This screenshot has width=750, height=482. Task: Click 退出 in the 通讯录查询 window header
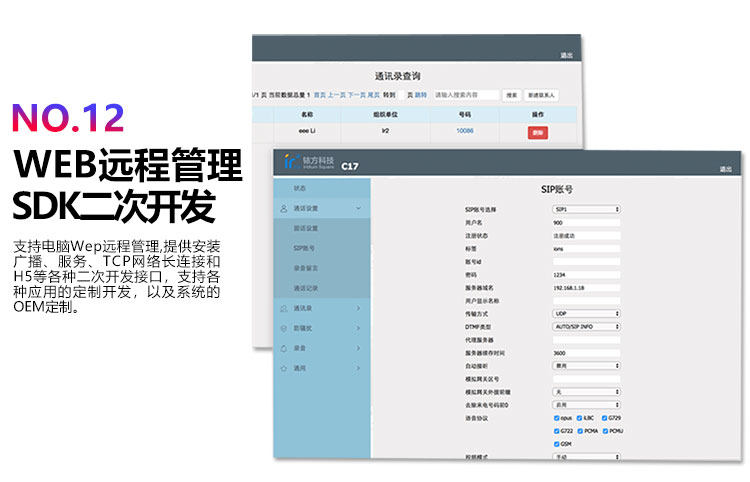tap(567, 55)
